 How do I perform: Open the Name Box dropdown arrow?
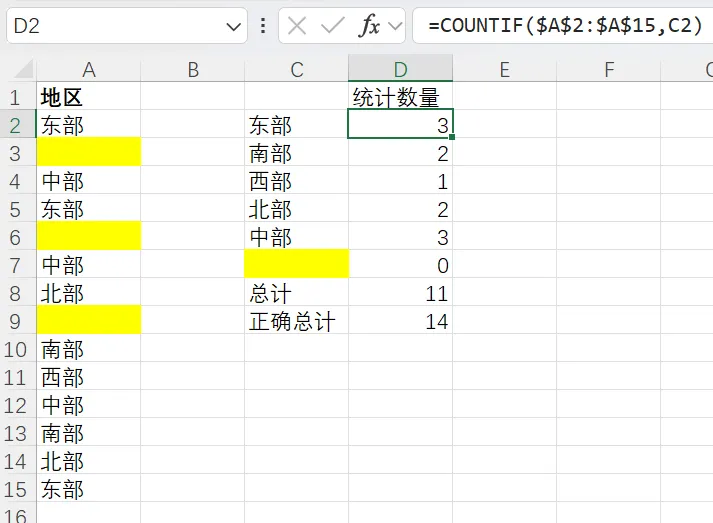coord(233,27)
